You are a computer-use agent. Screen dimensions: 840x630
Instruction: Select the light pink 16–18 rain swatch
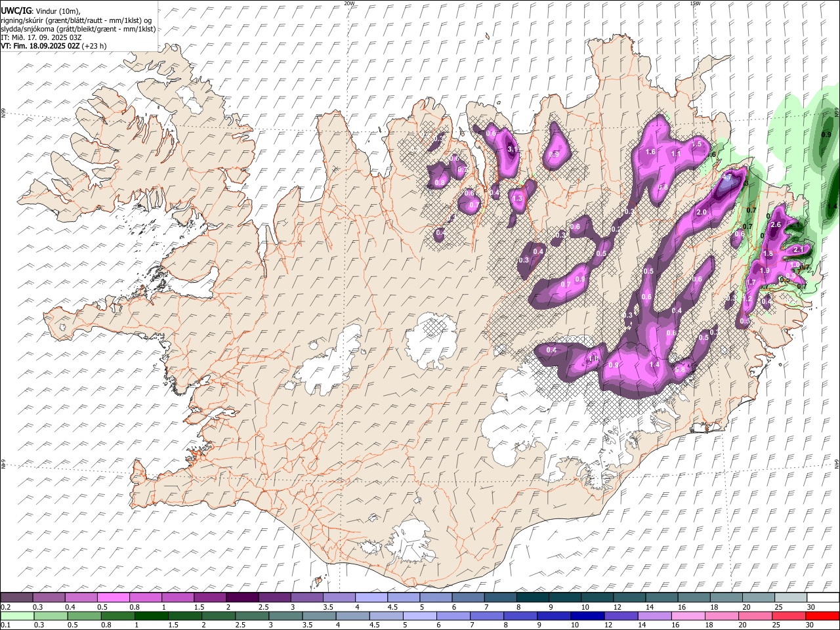[688, 616]
